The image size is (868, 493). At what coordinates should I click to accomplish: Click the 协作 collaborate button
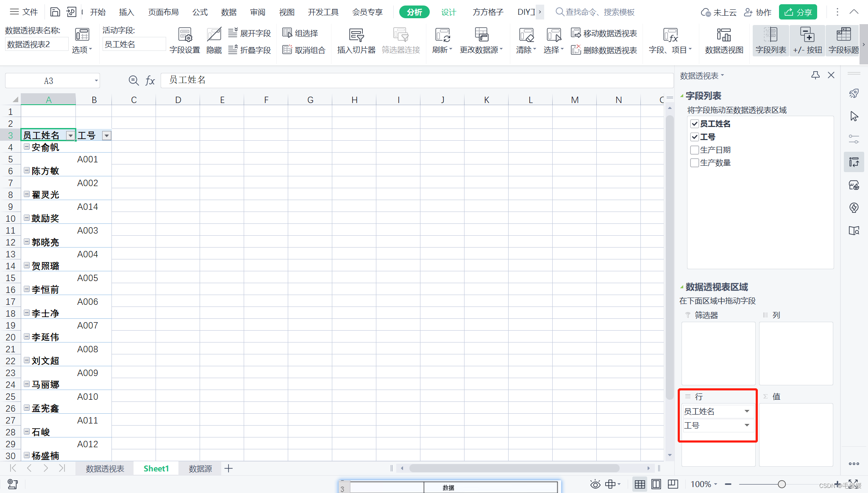click(x=758, y=12)
